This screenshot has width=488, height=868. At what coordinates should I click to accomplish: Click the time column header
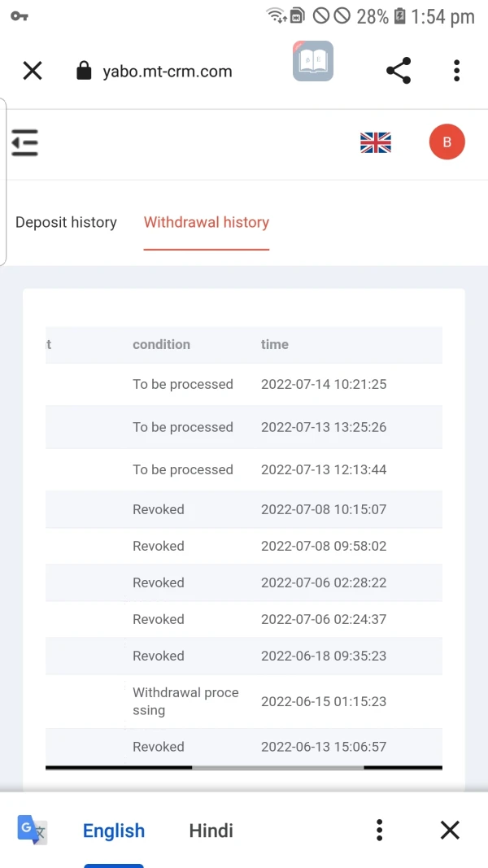click(x=274, y=344)
